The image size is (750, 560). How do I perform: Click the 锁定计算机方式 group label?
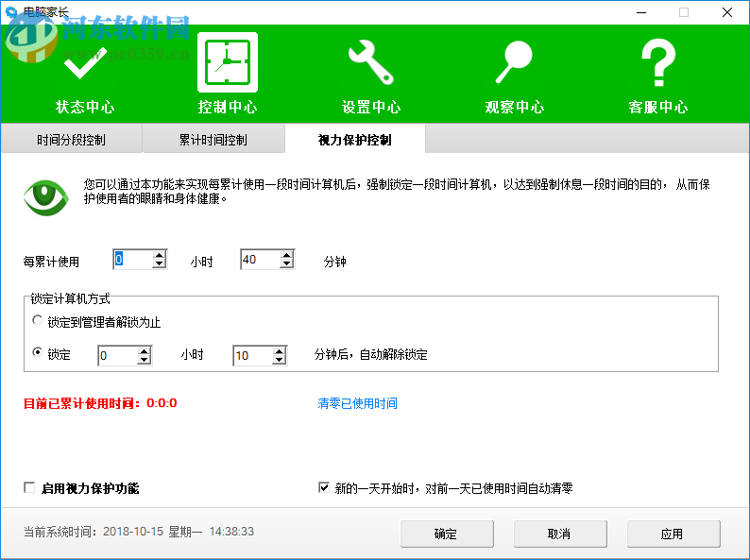pyautogui.click(x=70, y=299)
